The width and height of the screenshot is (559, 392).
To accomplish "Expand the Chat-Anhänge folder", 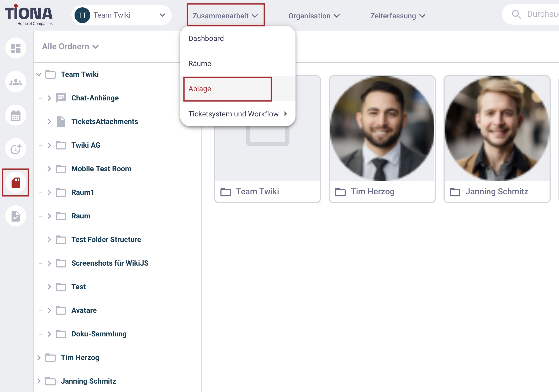I will click(49, 98).
